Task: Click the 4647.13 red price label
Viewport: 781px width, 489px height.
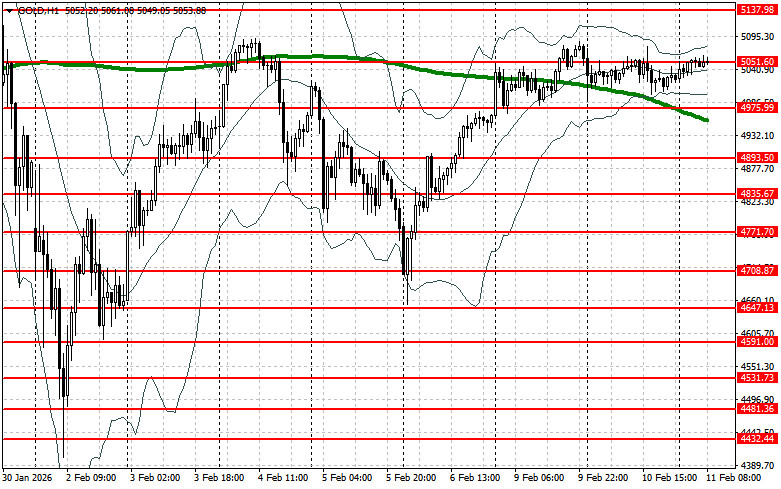Action: coord(757,308)
